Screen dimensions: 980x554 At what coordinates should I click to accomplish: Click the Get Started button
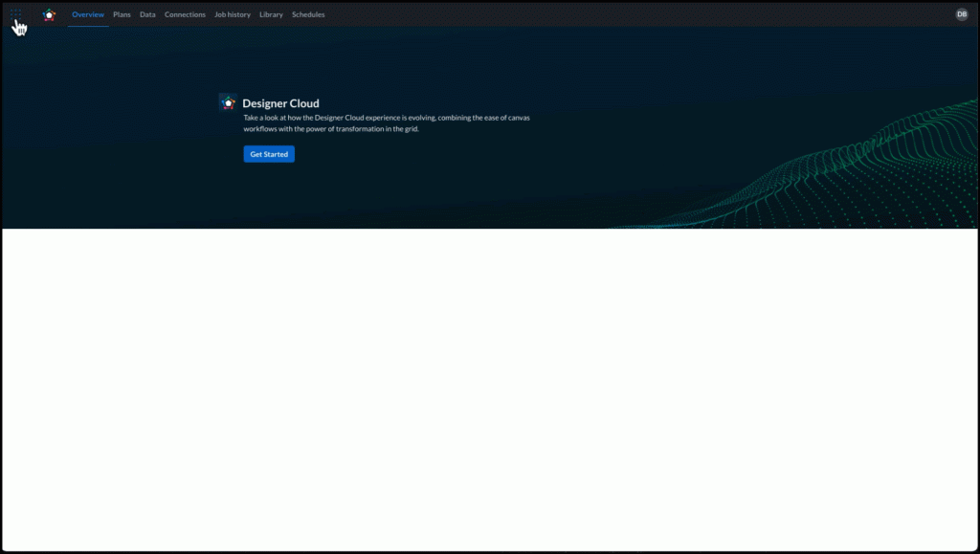click(268, 154)
